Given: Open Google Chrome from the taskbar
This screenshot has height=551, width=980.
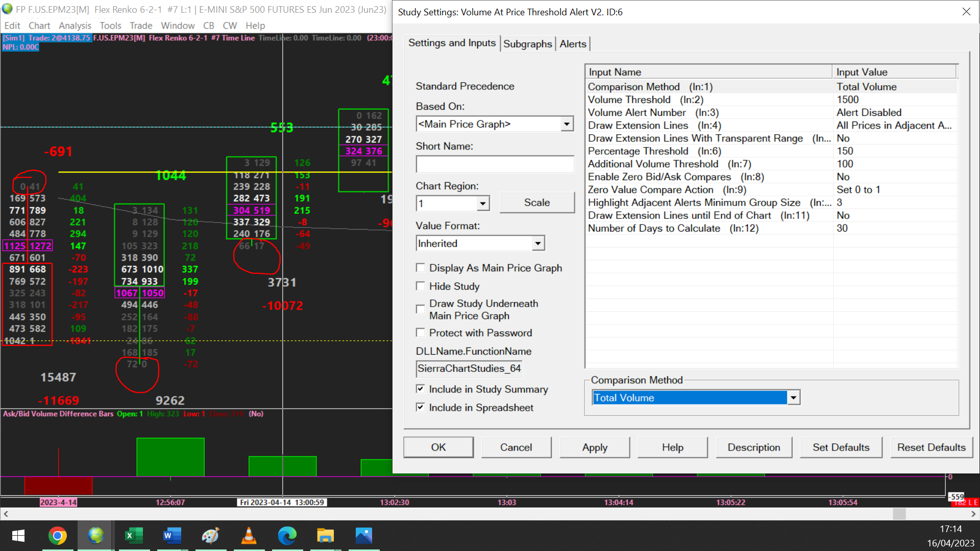Looking at the screenshot, I should 58,536.
